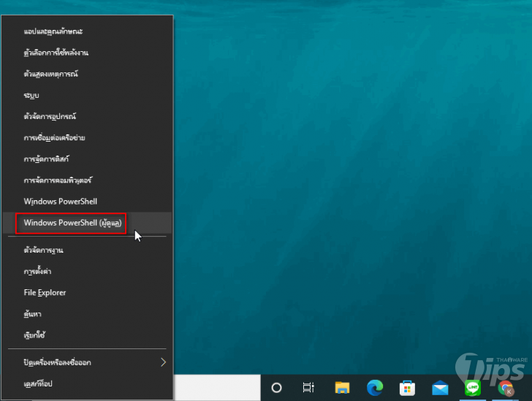Open ตัวแสดงเหตุการณ์ event viewer entry
The height and width of the screenshot is (401, 532).
tap(87, 74)
